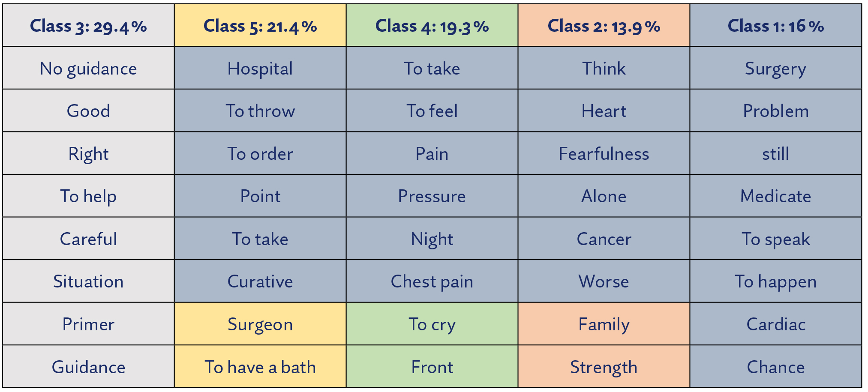Select the "No guidance" cell
868x392 pixels.
88,69
